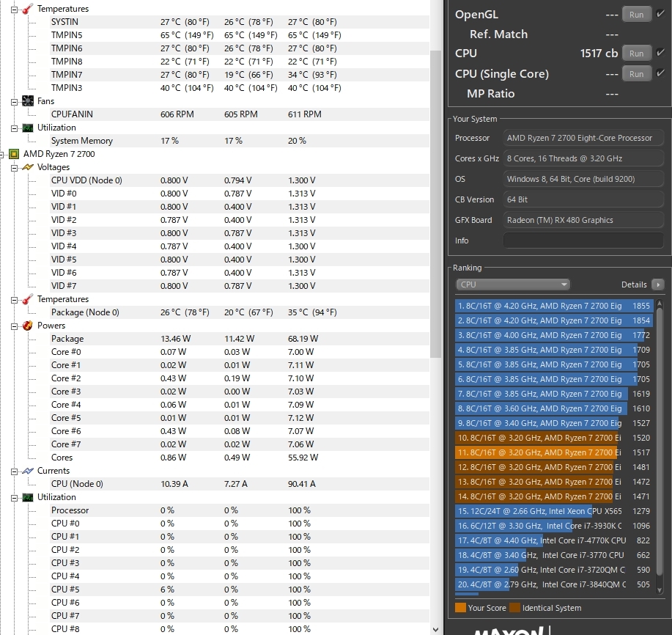Click the green chip icon beside System Memory Utilization
Screen dimensions: 672x635
click(x=27, y=128)
